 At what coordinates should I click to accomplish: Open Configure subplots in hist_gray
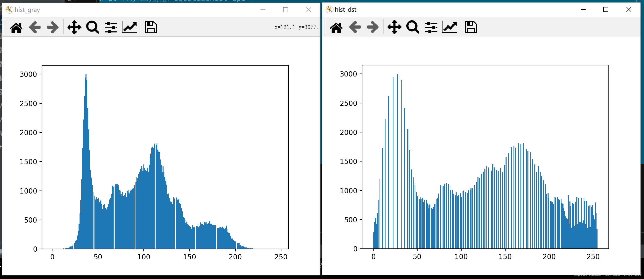click(111, 27)
